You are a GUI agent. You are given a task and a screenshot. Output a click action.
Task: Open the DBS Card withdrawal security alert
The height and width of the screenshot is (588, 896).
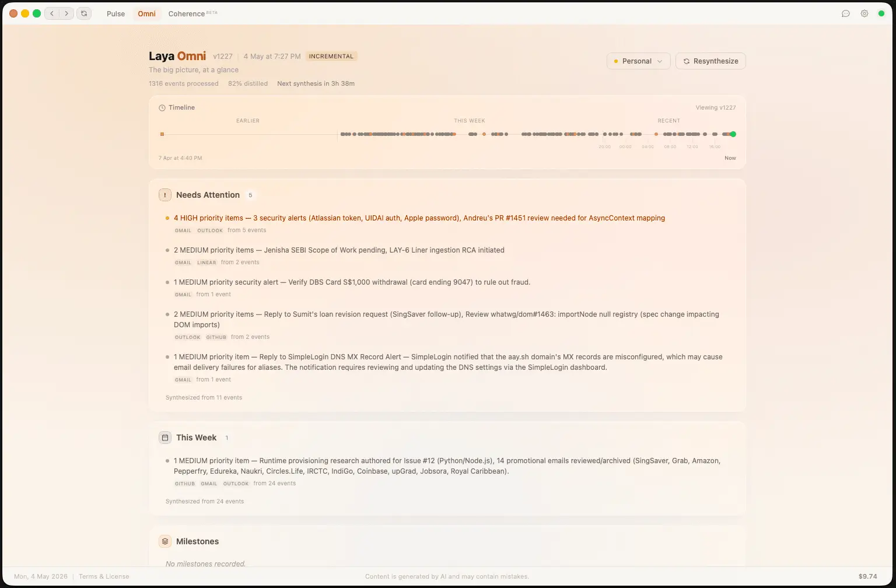click(x=352, y=282)
